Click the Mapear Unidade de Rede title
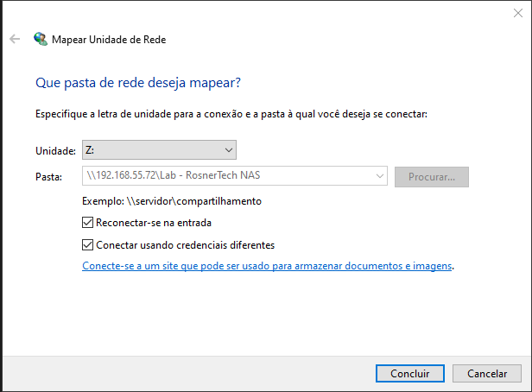This screenshot has width=532, height=392. 109,40
